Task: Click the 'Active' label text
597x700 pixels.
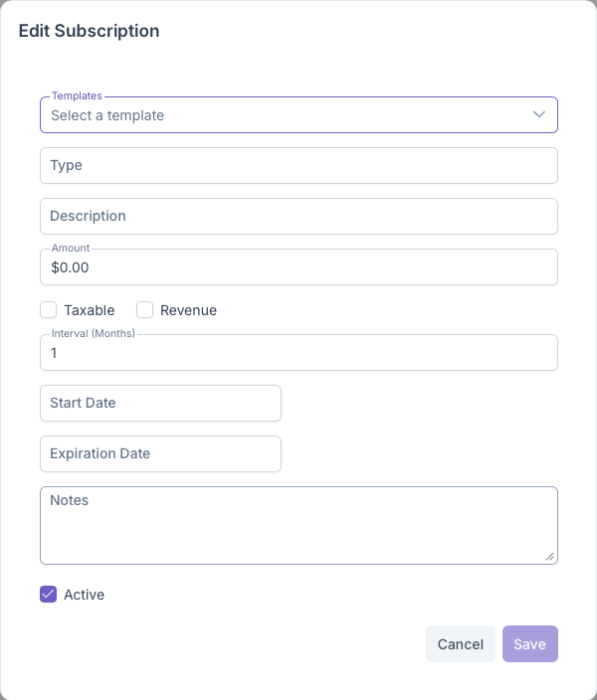Action: pos(84,595)
